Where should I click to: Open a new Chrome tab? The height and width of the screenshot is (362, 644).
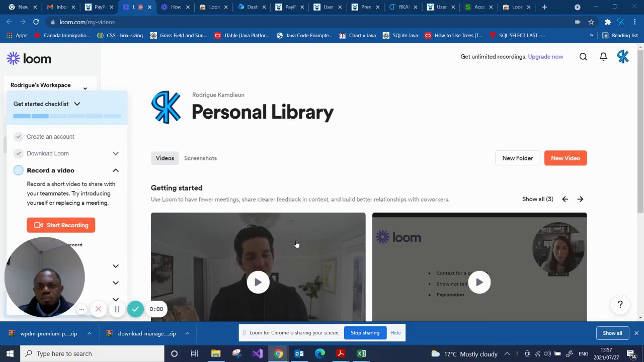(544, 7)
